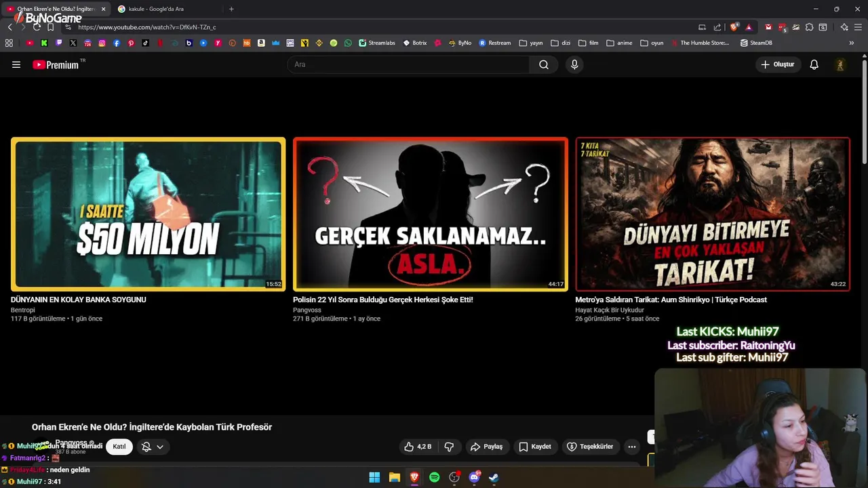Viewport: 868px width, 488px height.
Task: Open the Hayat Kaçık Bir Uykudur channel
Action: coord(610,310)
